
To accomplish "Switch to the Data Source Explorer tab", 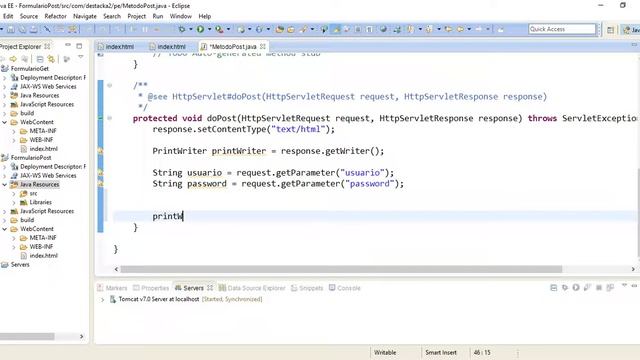I will (x=252, y=288).
